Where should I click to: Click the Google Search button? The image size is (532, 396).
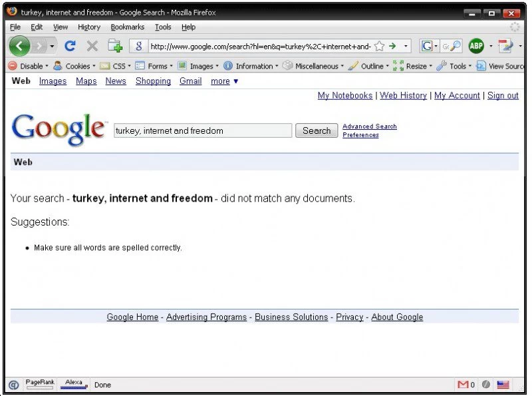[x=317, y=130]
